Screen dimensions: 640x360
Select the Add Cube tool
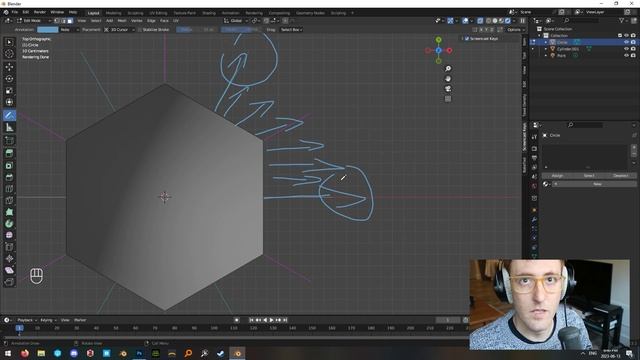[x=9, y=140]
